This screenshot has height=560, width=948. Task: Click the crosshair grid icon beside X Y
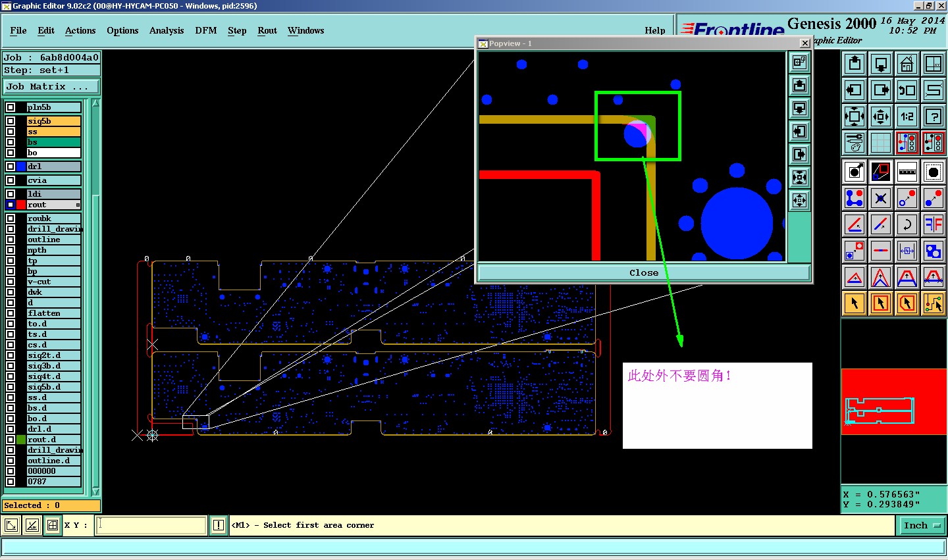pyautogui.click(x=52, y=525)
